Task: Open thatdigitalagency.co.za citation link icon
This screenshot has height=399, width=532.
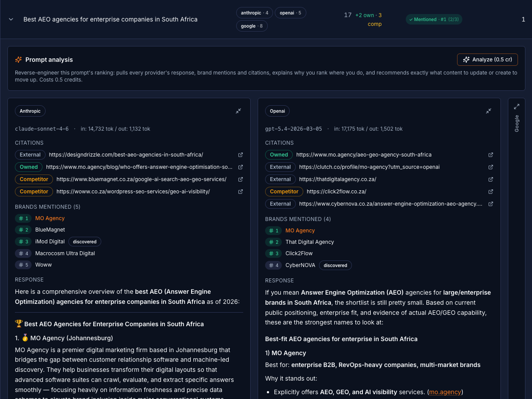Action: click(x=491, y=179)
